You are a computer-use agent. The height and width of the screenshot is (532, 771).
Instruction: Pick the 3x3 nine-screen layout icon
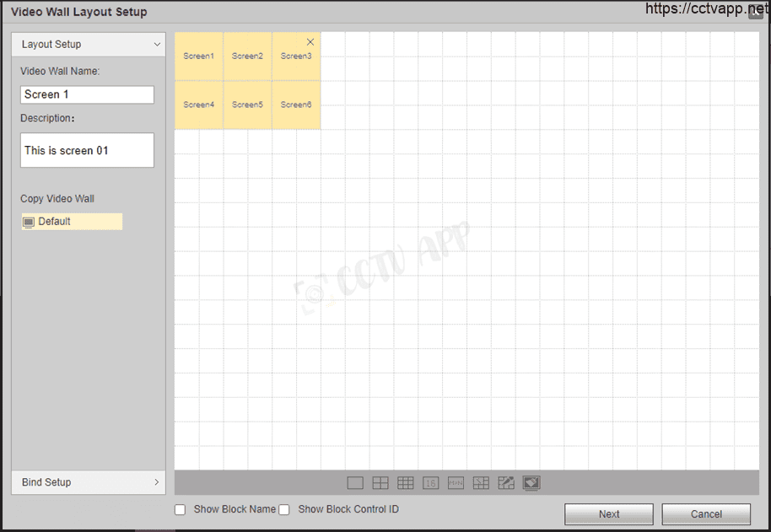[x=406, y=483]
